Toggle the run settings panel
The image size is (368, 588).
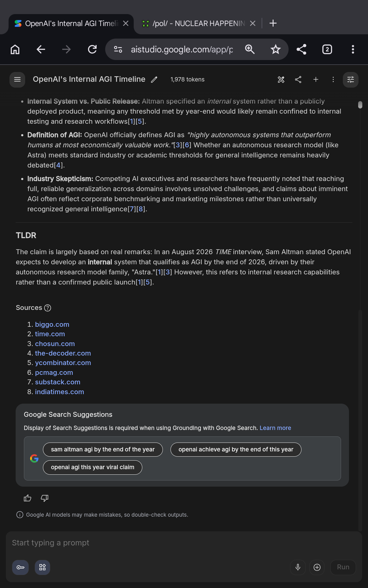point(351,80)
